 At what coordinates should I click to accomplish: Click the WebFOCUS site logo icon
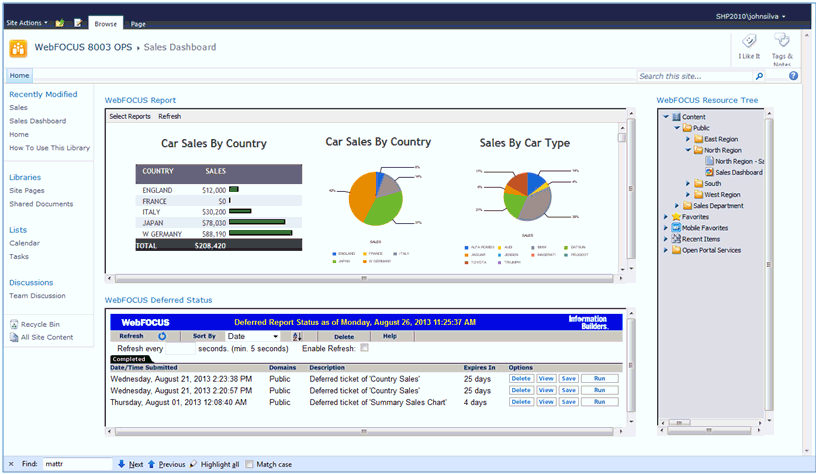click(x=18, y=48)
